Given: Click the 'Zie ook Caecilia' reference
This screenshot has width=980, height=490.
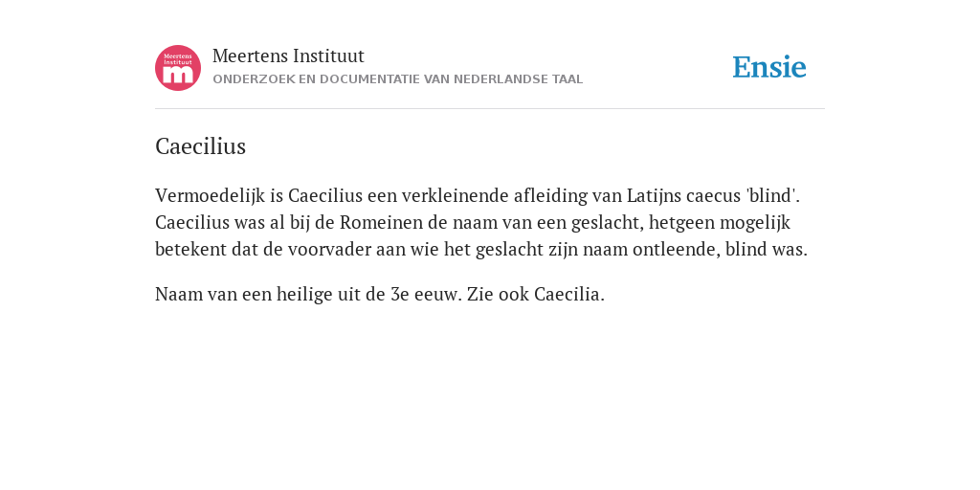Looking at the screenshot, I should pyautogui.click(x=536, y=295).
